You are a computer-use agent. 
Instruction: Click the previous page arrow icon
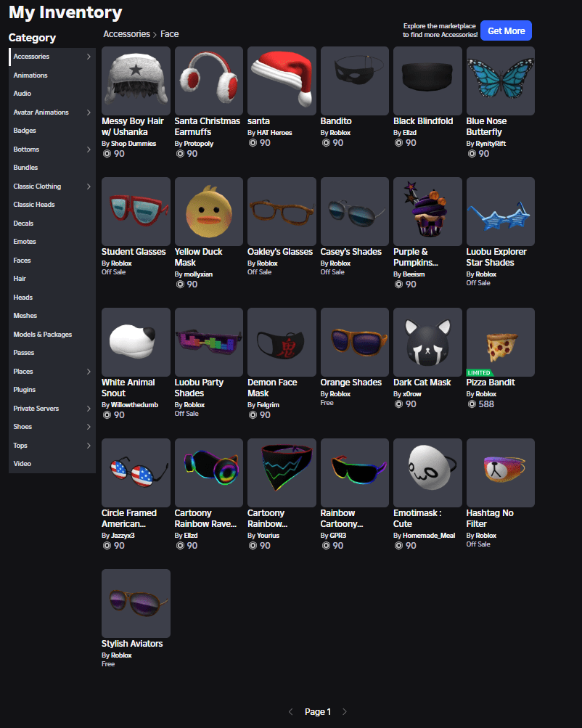click(x=291, y=712)
